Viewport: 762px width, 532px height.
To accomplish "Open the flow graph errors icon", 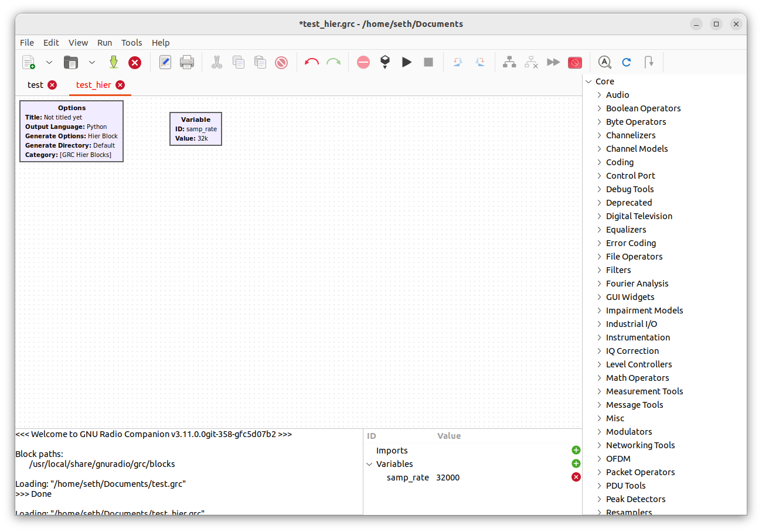I will pos(575,62).
